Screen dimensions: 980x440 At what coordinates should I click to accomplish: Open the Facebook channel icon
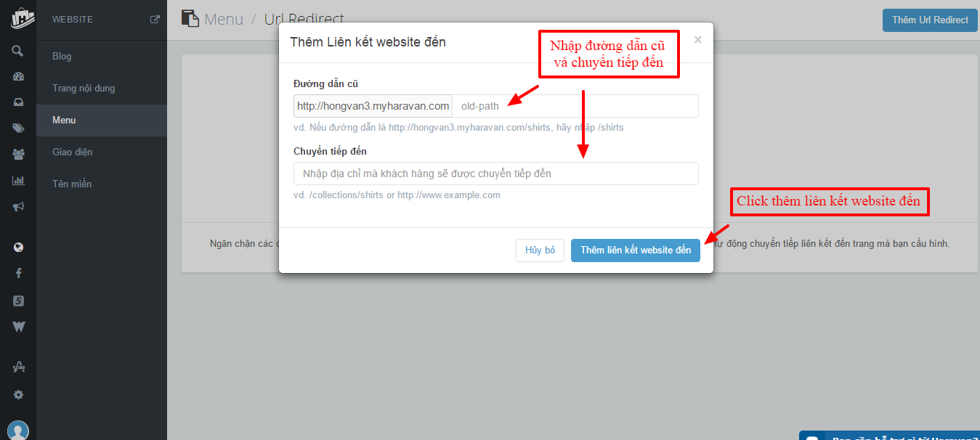[18, 274]
